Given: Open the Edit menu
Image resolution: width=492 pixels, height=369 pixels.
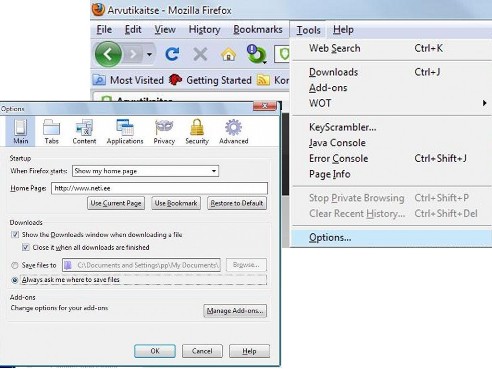Looking at the screenshot, I should point(133,29).
